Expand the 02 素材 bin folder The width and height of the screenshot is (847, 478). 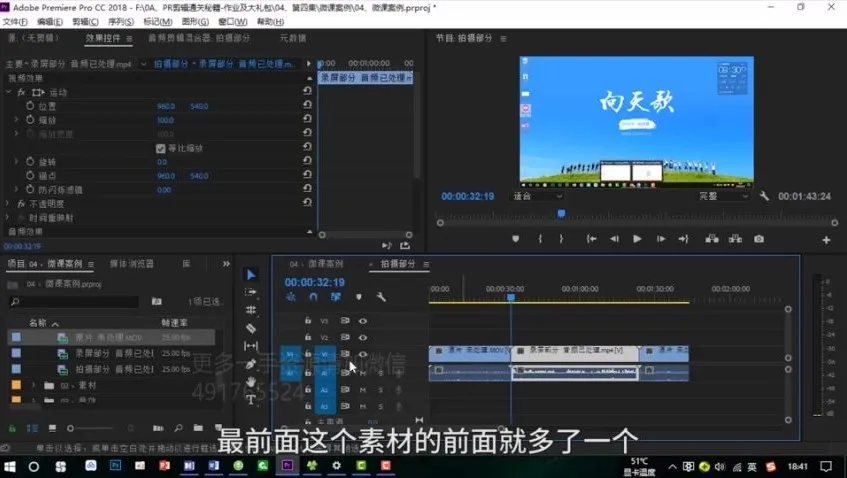point(34,385)
